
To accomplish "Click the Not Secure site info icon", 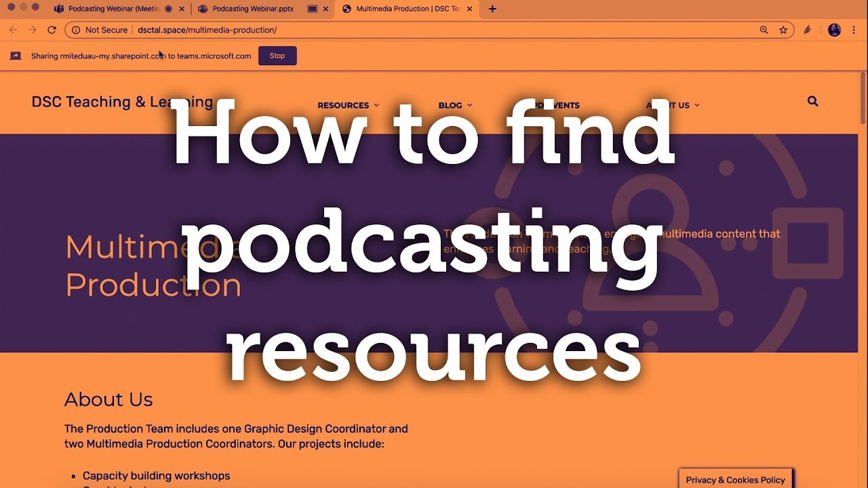I will pyautogui.click(x=76, y=30).
